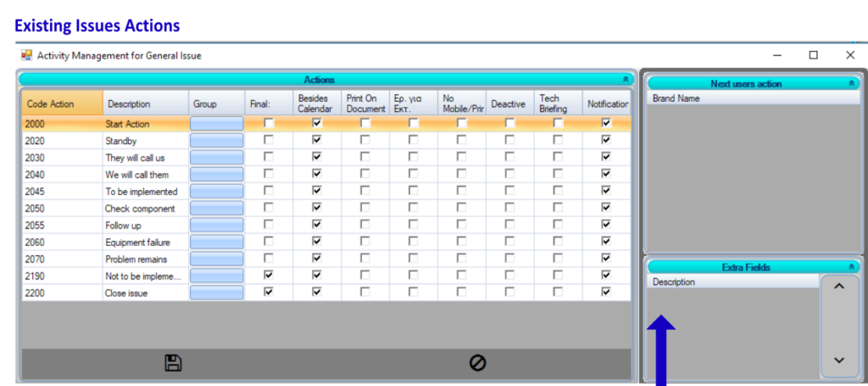
Task: Close the Activity Management window
Action: coord(850,55)
